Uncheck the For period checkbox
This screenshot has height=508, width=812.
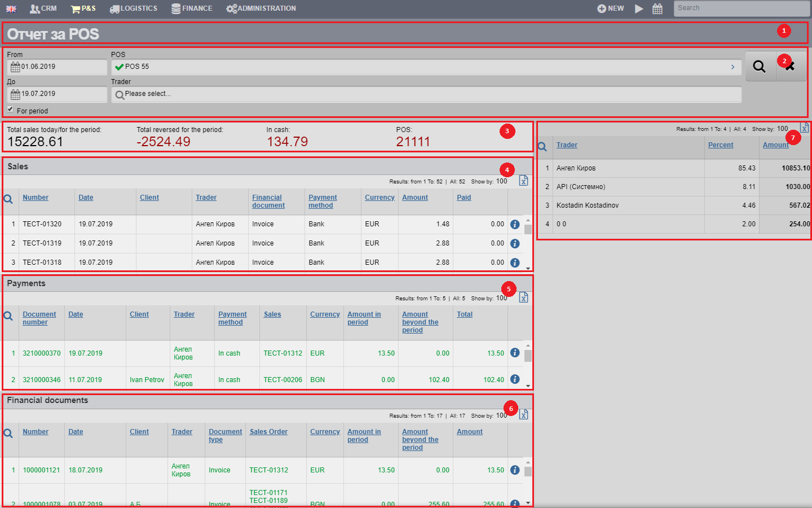(x=10, y=108)
